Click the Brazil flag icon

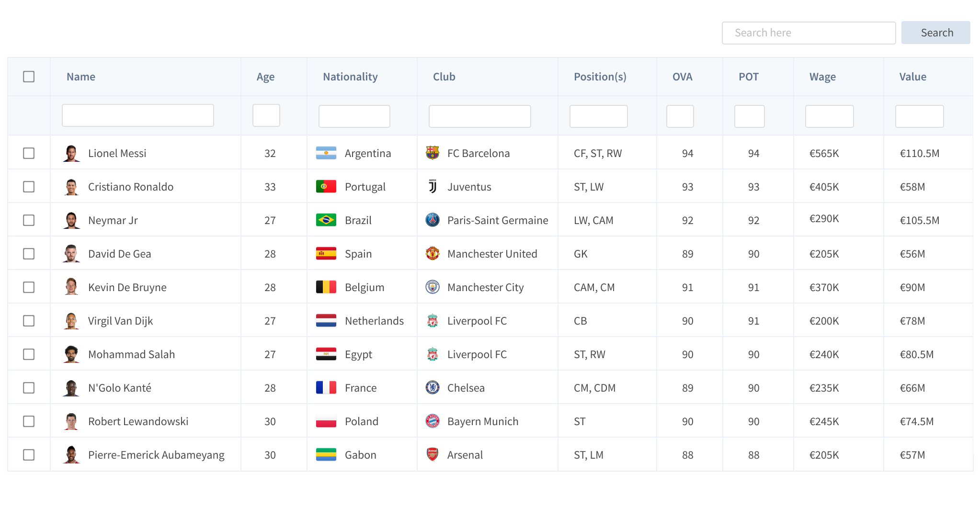click(x=326, y=220)
